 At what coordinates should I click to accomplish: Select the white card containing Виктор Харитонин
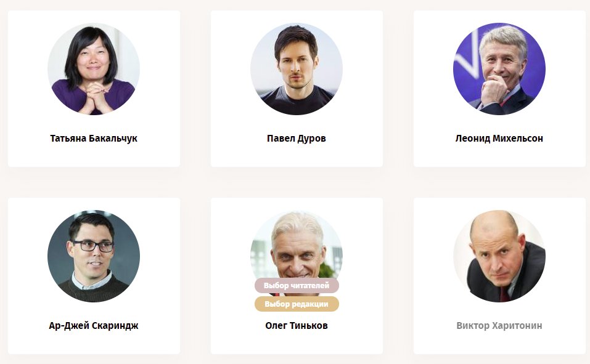pos(499,276)
